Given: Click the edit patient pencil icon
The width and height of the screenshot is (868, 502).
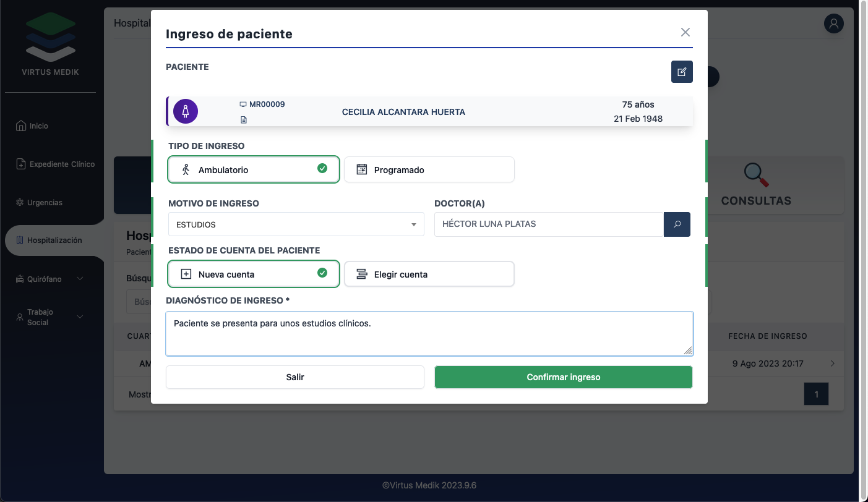Looking at the screenshot, I should (x=682, y=72).
